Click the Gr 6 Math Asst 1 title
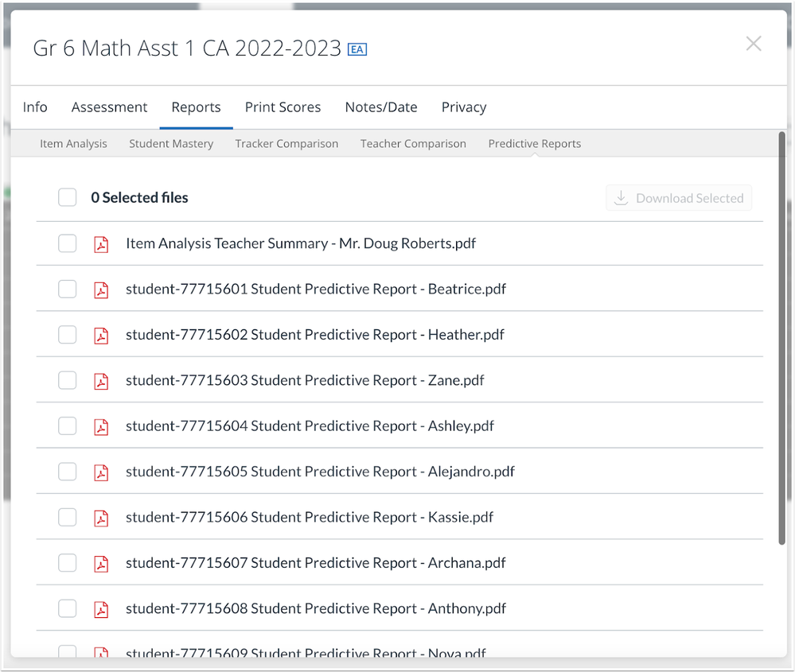Image resolution: width=795 pixels, height=672 pixels. point(187,49)
